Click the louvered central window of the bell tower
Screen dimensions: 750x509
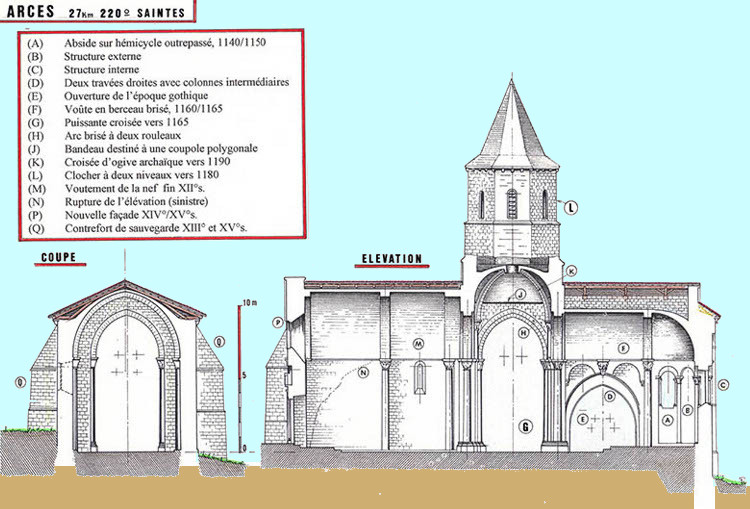[512, 204]
